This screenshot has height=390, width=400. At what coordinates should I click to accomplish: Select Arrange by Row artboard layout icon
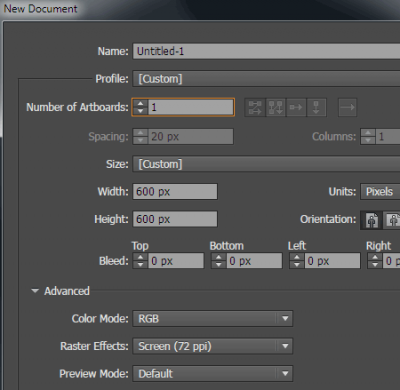(296, 107)
